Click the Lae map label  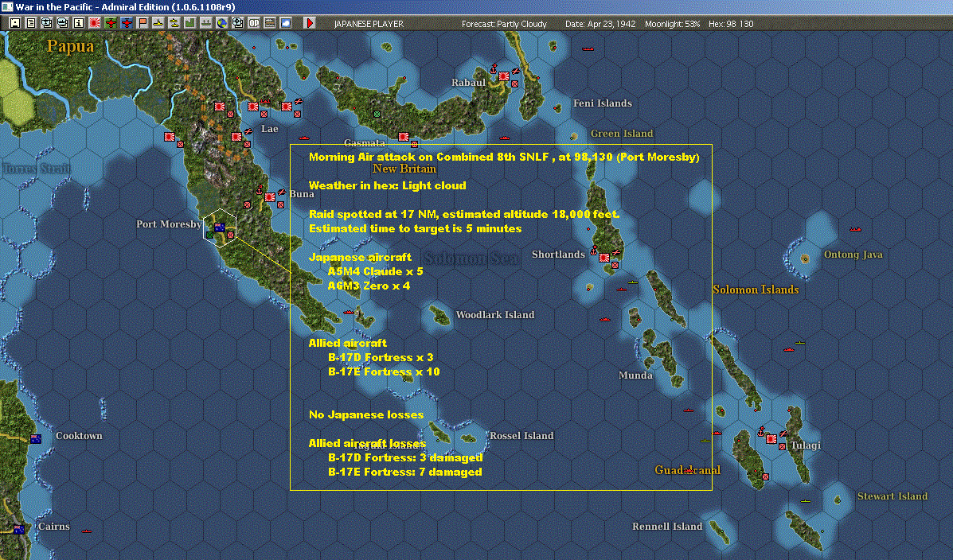(x=269, y=129)
